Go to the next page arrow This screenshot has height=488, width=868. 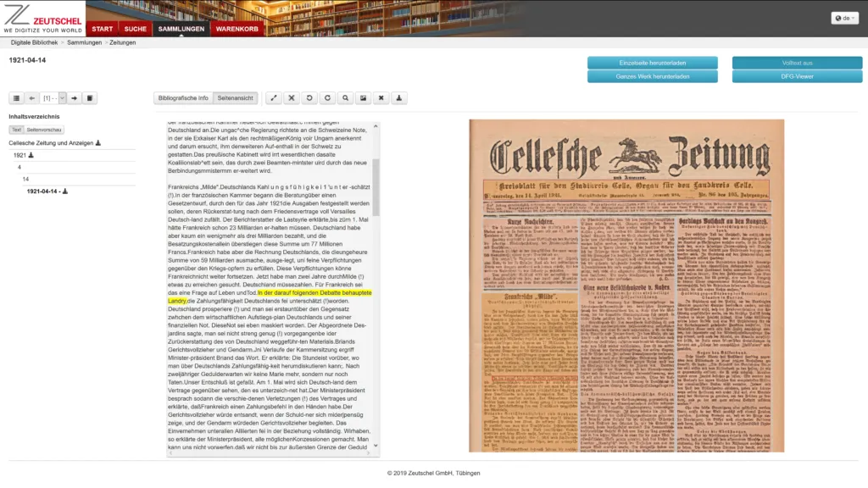[74, 98]
